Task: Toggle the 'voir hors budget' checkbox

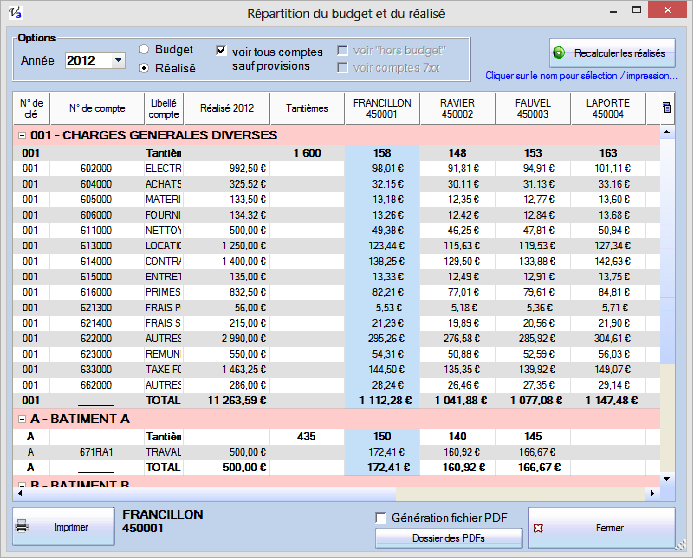Action: coord(342,50)
